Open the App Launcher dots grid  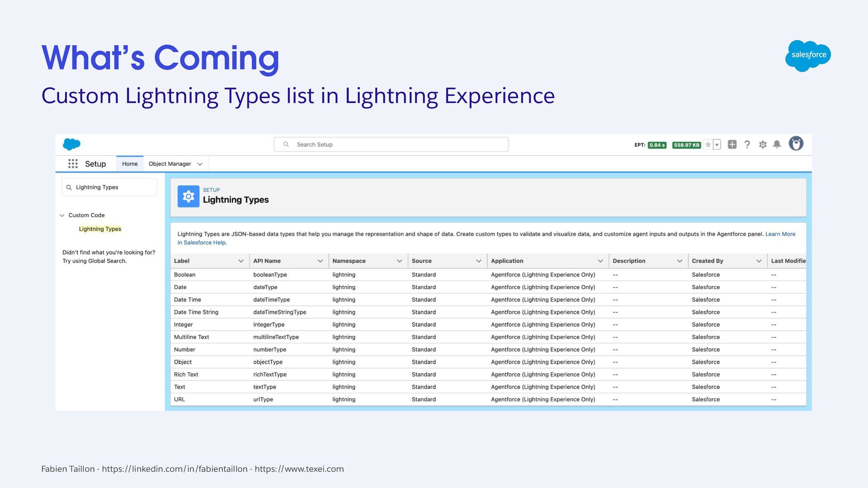point(73,164)
